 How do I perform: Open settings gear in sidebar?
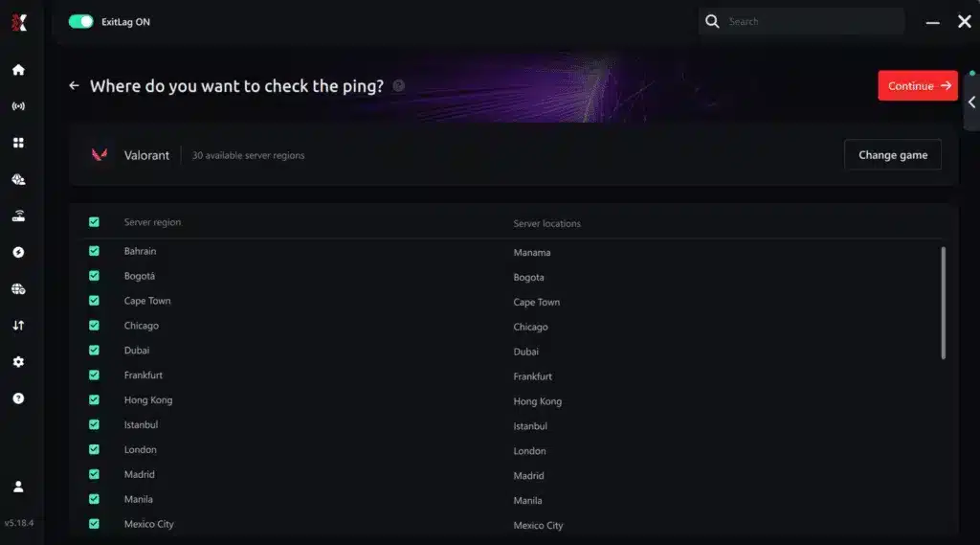[18, 362]
